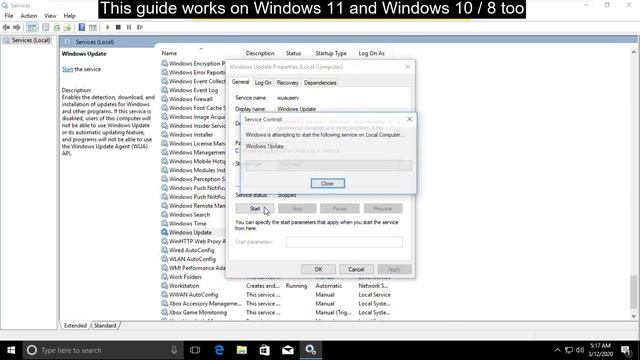Click the Start the service link
The image size is (640, 360).
tap(67, 69)
